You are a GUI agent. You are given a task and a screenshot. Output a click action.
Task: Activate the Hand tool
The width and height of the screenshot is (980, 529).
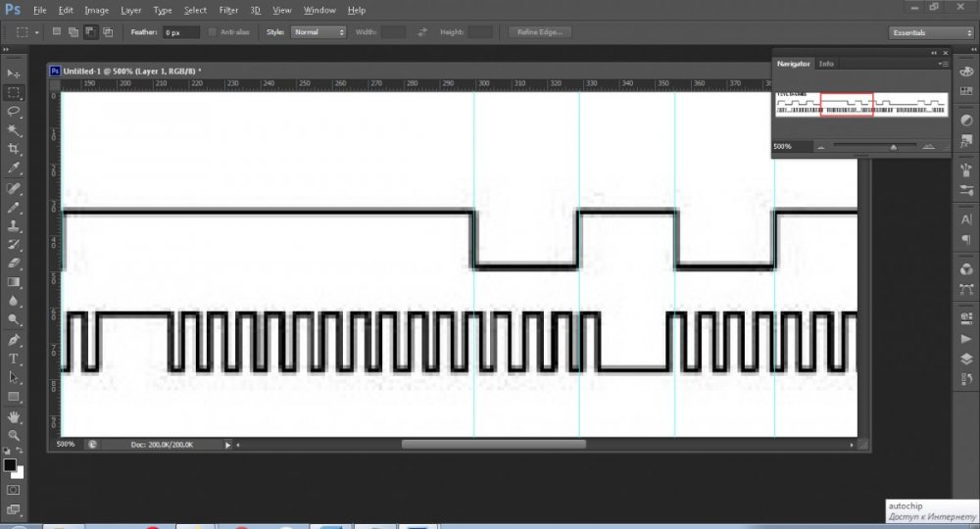[14, 415]
